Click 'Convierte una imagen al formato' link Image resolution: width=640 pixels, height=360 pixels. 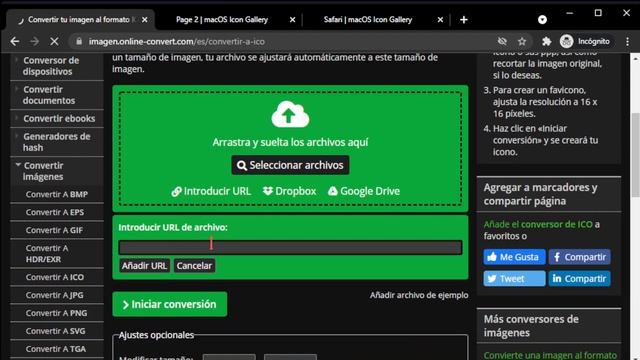pos(550,355)
